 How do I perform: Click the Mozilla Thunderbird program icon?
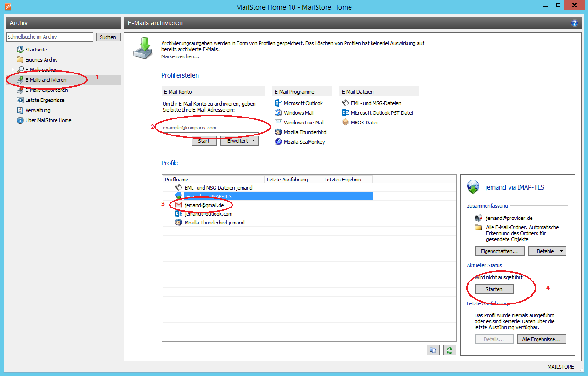[x=278, y=132]
